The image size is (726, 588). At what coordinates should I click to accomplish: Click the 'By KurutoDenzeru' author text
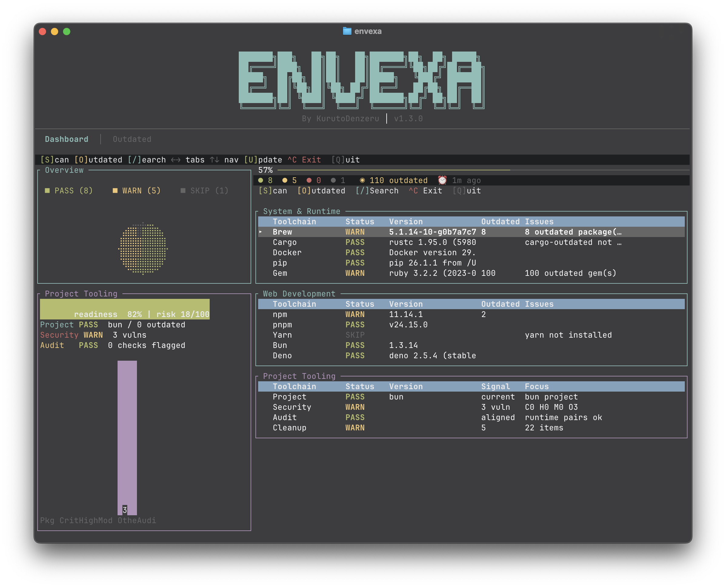pyautogui.click(x=340, y=119)
